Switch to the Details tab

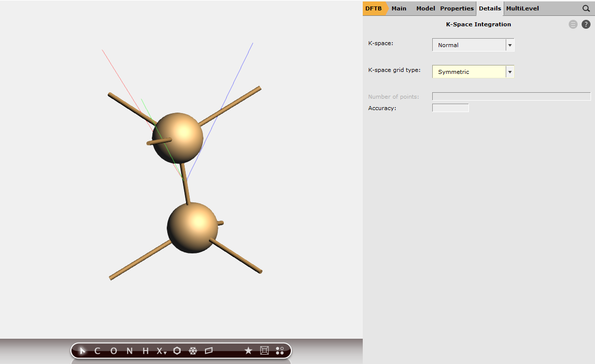[490, 8]
